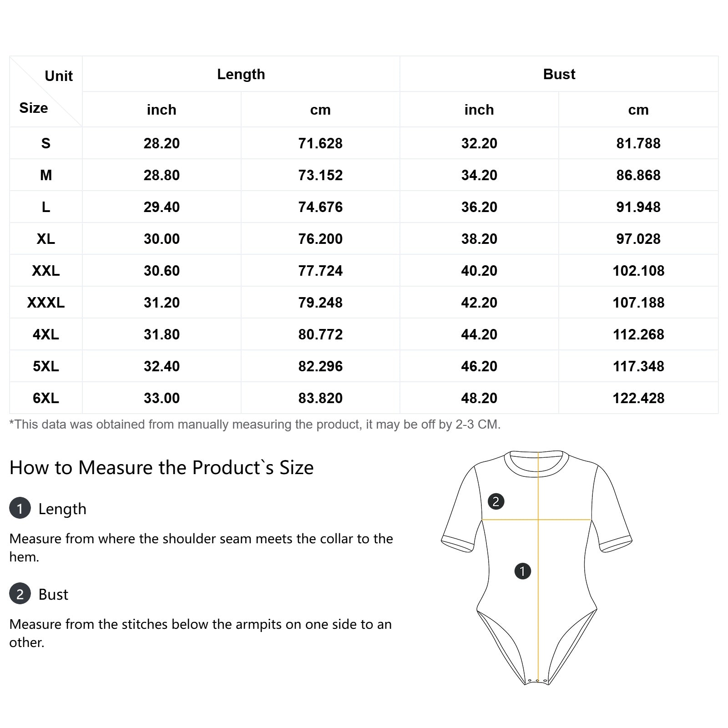Click the number 1 badge beside Length heading
The image size is (728, 728).
[x=20, y=508]
